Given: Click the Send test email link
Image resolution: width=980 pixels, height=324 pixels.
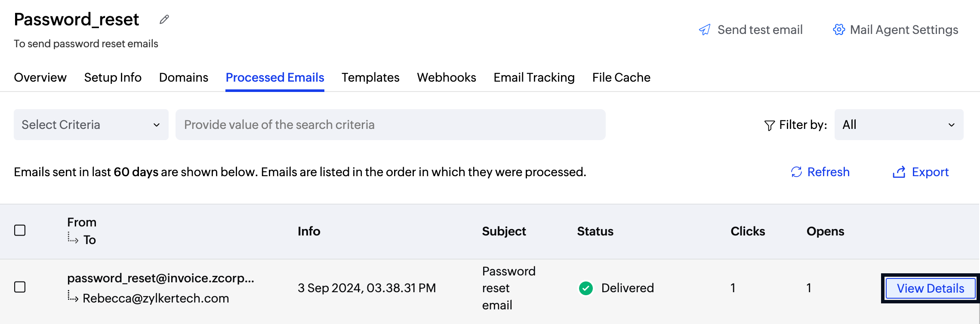Looking at the screenshot, I should pyautogui.click(x=760, y=30).
